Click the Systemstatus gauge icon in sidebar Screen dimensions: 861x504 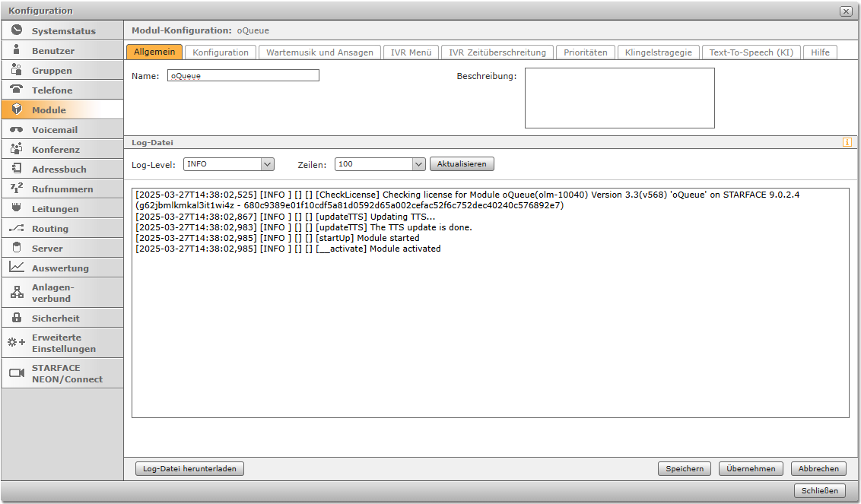pyautogui.click(x=17, y=30)
